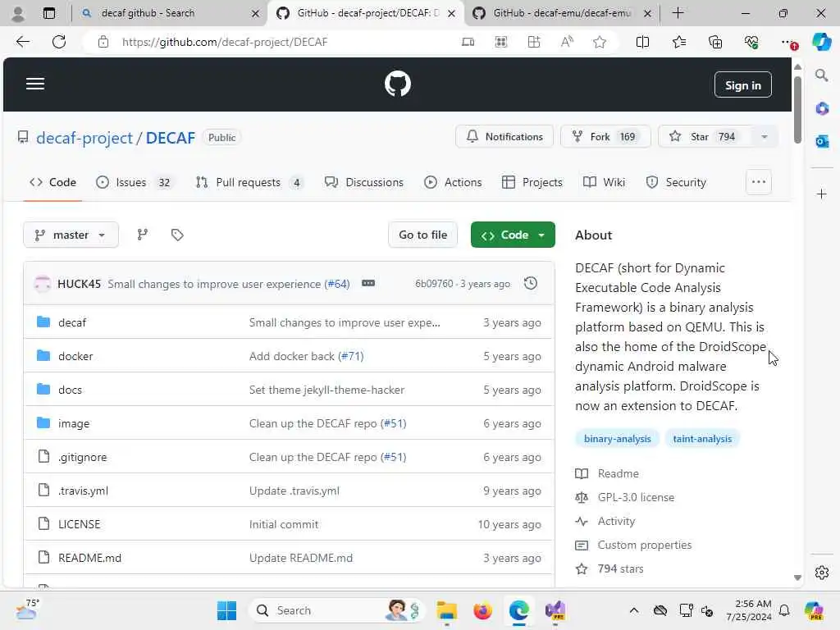Open the image folder
The image size is (840, 630).
(x=74, y=424)
